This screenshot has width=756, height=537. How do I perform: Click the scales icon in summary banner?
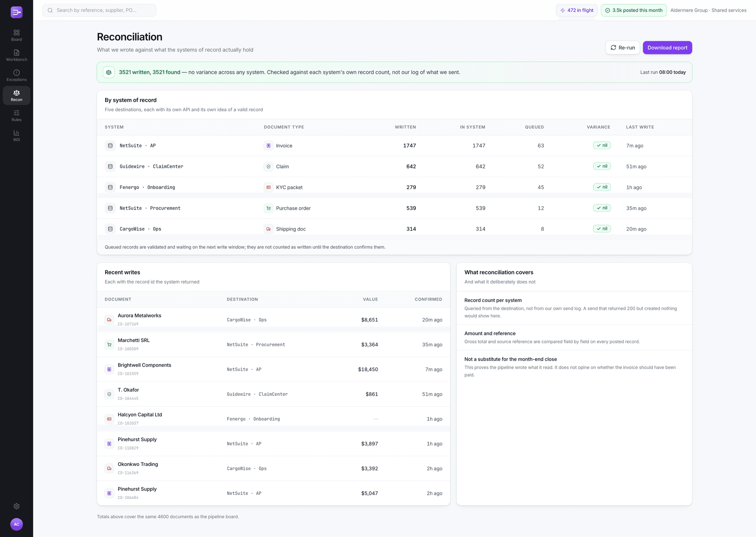(109, 72)
